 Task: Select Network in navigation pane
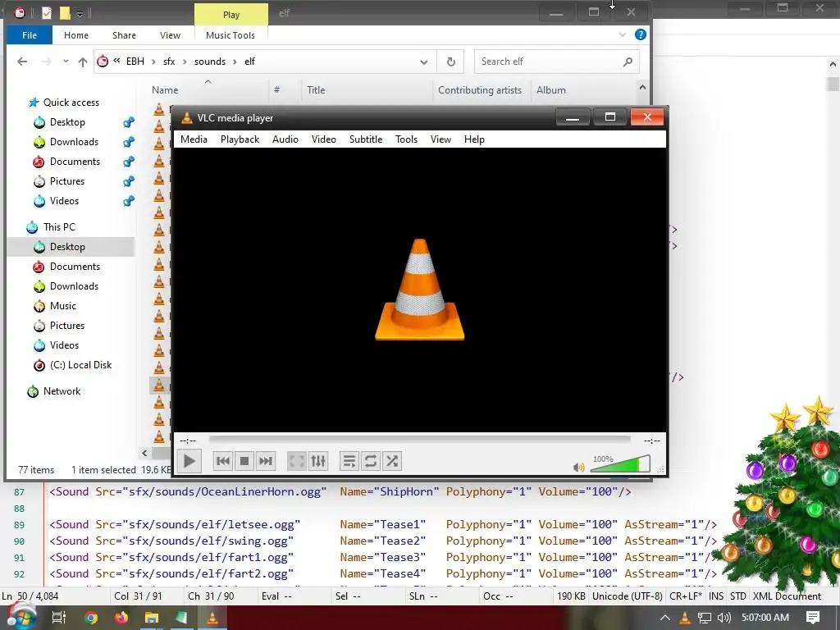click(x=62, y=391)
